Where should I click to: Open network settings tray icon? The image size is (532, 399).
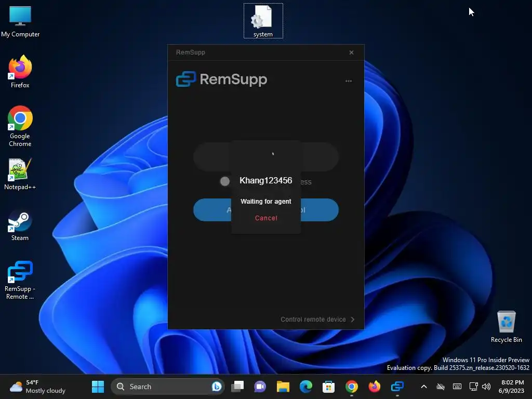pos(474,387)
